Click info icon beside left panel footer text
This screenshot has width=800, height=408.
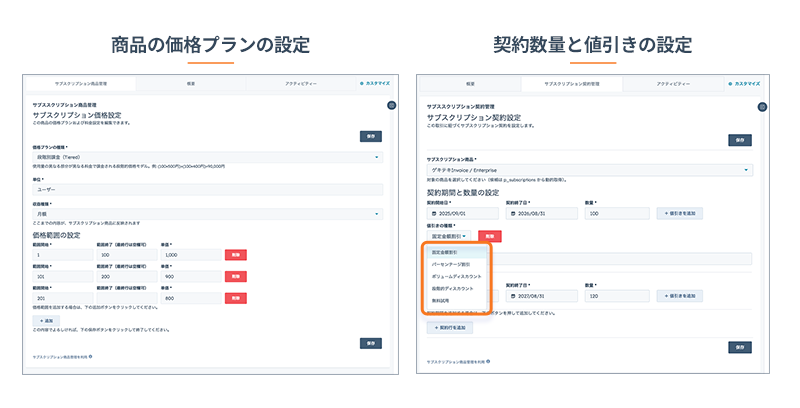pos(90,356)
